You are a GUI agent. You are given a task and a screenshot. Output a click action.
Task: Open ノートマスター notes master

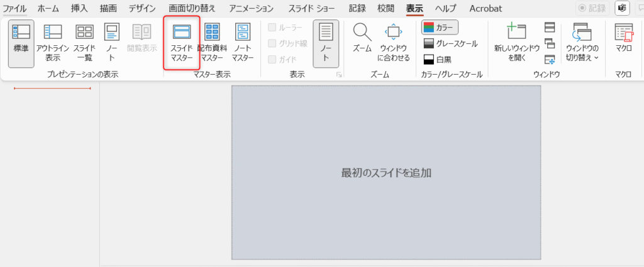pos(242,43)
